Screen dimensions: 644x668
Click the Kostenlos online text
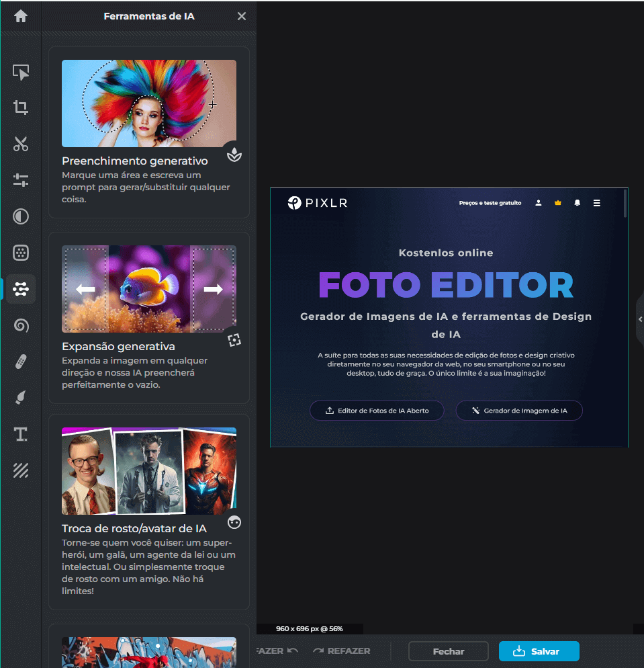pyautogui.click(x=446, y=253)
